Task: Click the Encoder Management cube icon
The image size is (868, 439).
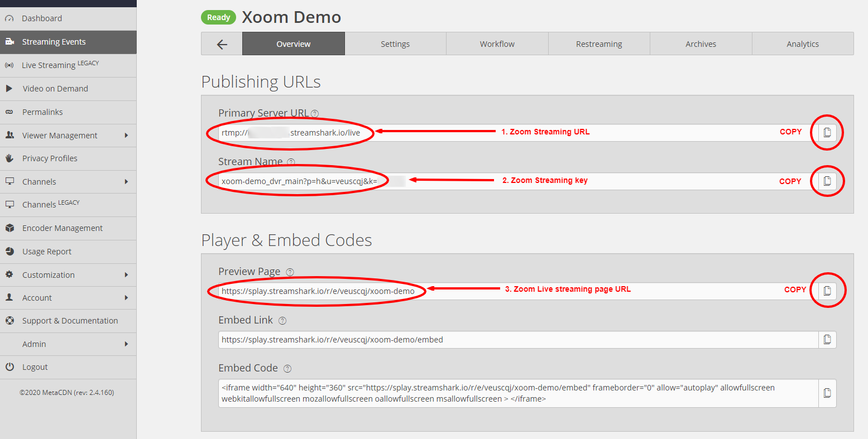Action: pos(9,228)
